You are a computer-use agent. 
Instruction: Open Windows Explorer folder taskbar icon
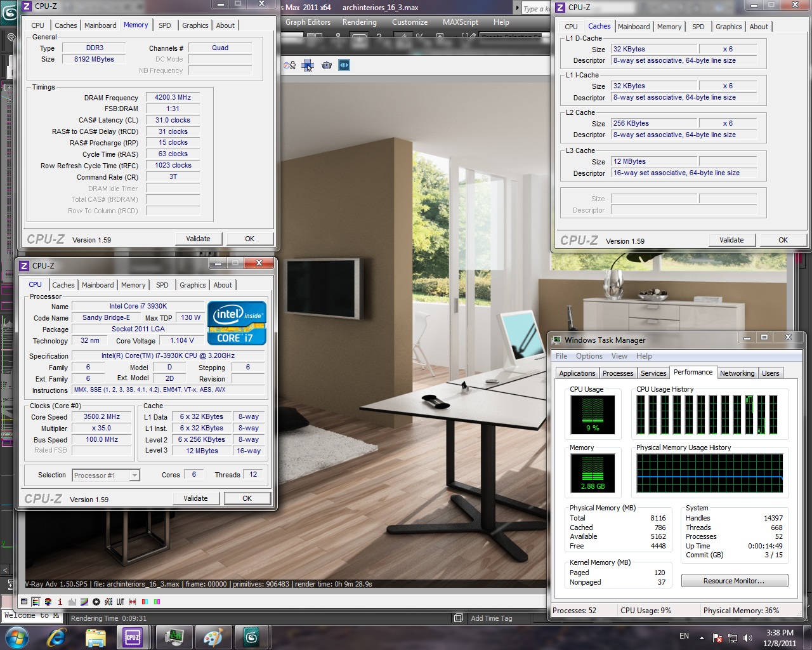tap(95, 637)
